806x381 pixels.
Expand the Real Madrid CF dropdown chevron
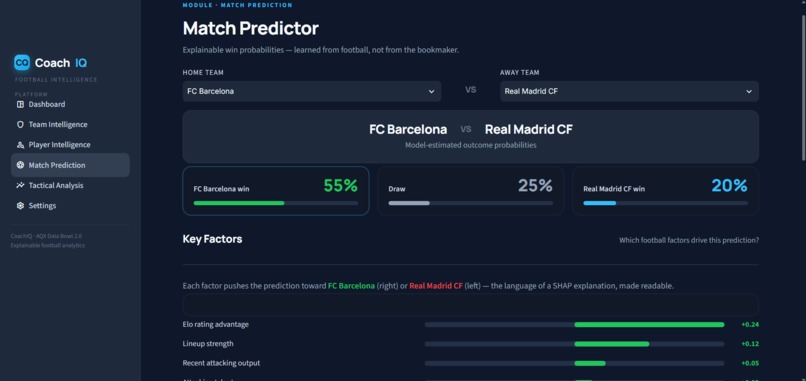click(749, 92)
